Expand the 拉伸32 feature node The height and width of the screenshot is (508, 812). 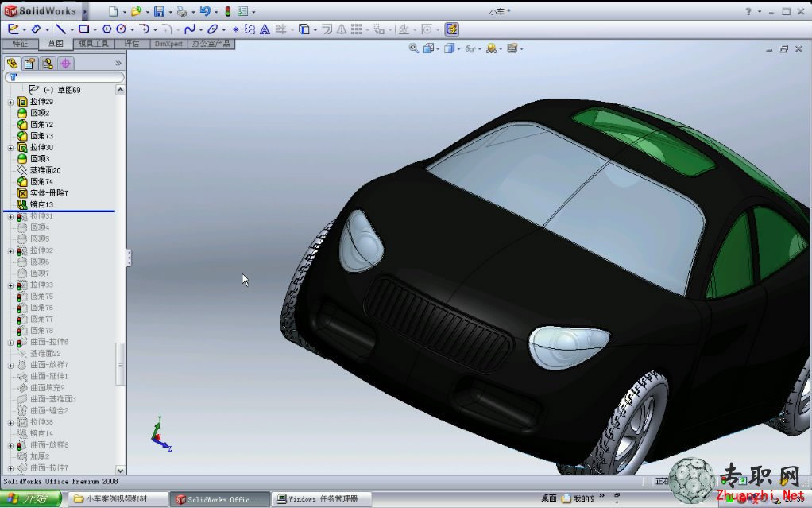pyautogui.click(x=10, y=251)
